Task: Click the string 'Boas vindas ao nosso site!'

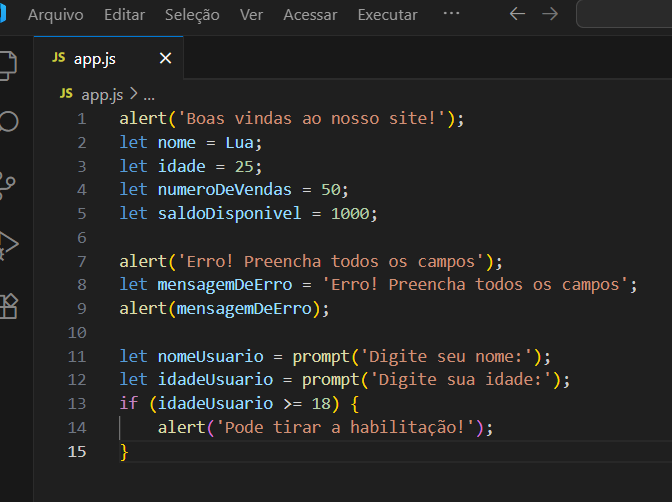Action: [x=312, y=119]
